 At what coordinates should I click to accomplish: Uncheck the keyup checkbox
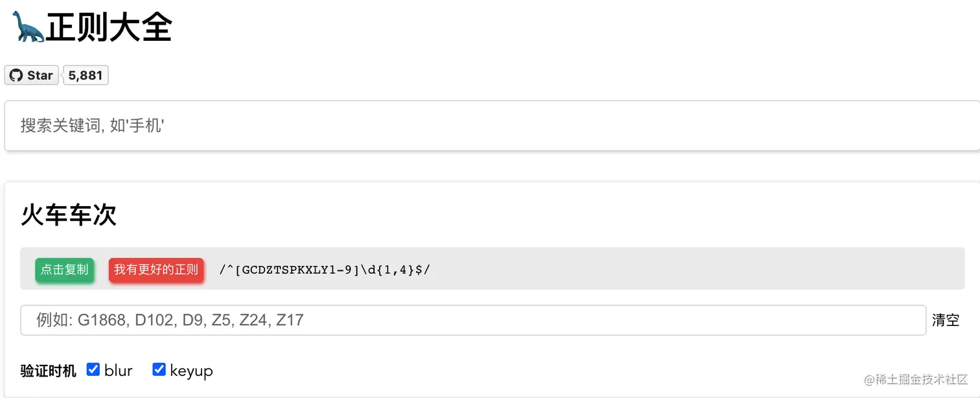[159, 369]
